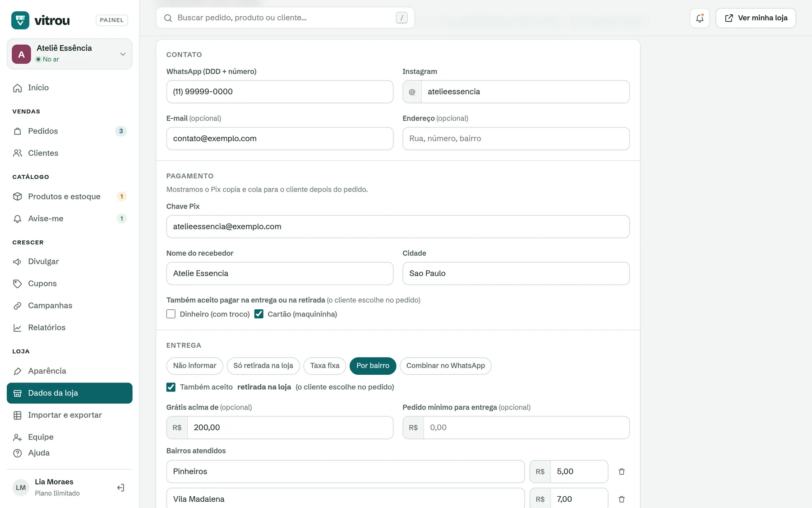Delete the Pinheiros neighborhood row
812x508 pixels.
click(622, 471)
